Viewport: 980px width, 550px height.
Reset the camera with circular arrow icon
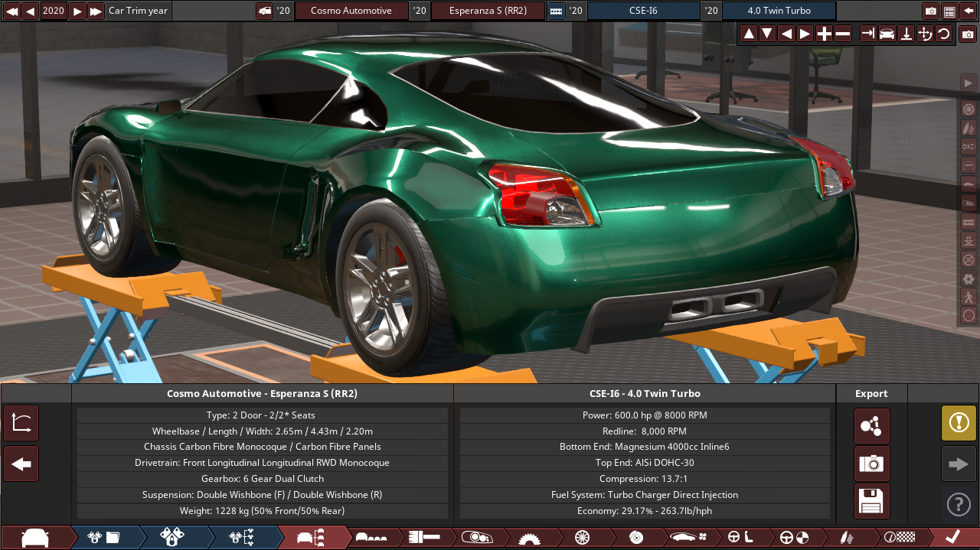click(943, 34)
